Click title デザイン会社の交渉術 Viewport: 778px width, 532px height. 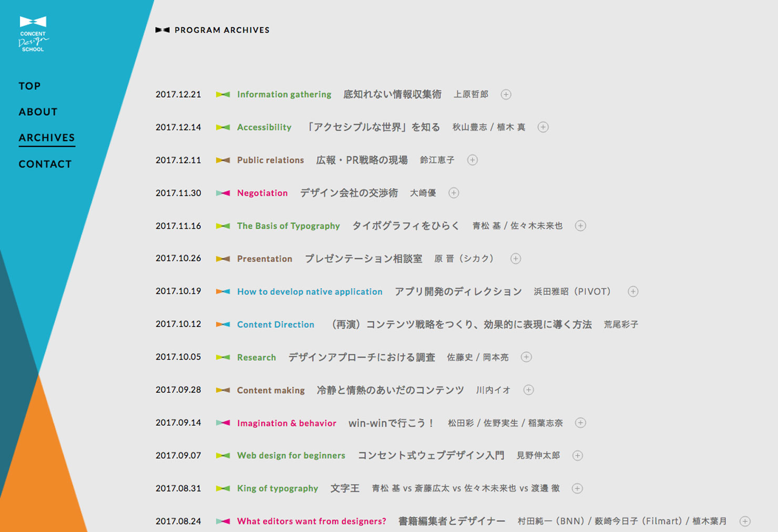[x=349, y=193]
